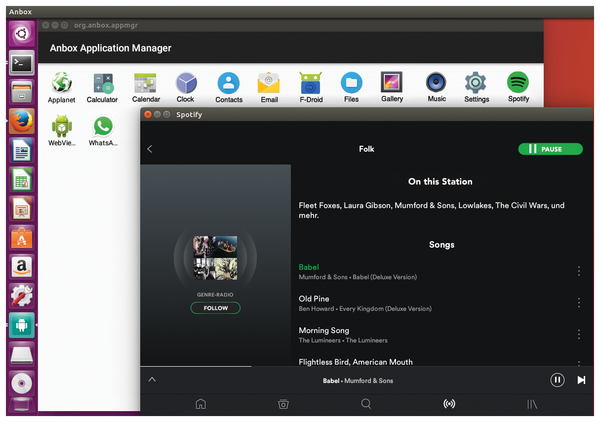The image size is (600, 422).
Task: Click the Anbox Application Manager title
Action: pos(111,48)
